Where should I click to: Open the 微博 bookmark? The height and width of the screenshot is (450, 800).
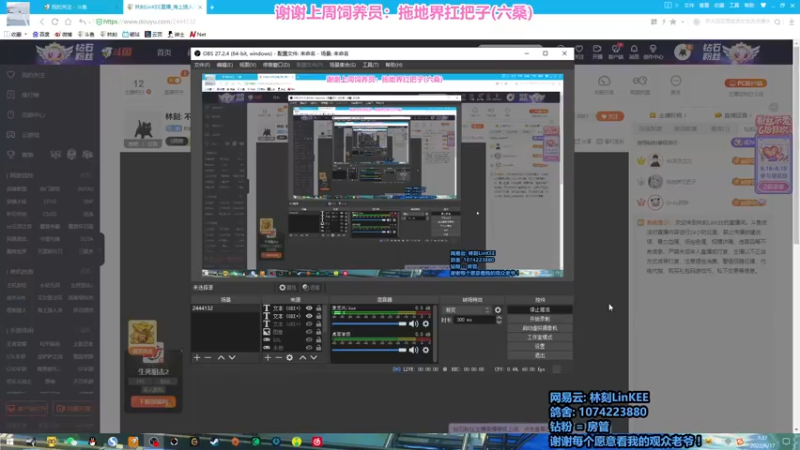tap(63, 34)
